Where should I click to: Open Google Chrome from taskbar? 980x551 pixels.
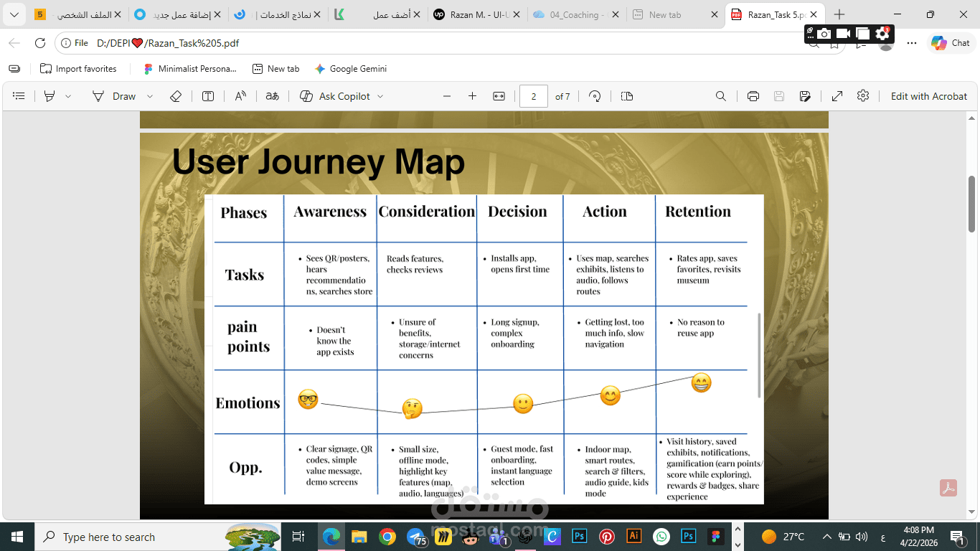pyautogui.click(x=387, y=537)
